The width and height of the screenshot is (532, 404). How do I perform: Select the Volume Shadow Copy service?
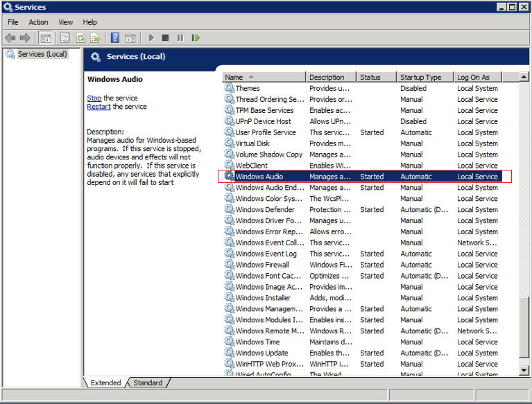(362, 155)
